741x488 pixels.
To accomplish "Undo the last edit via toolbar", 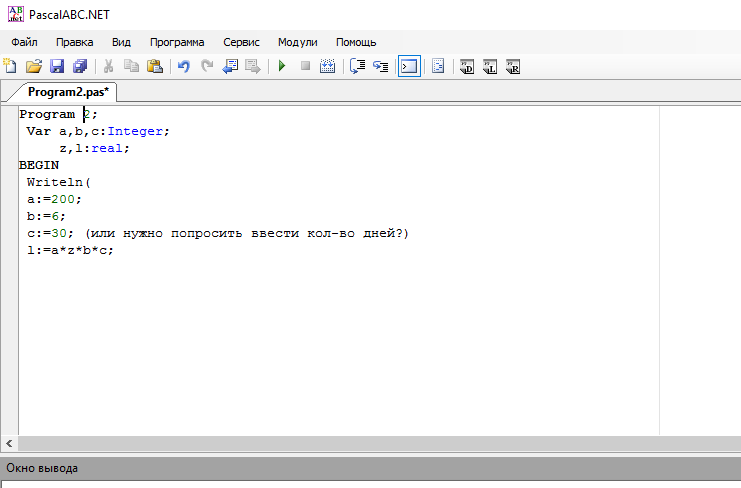I will point(184,67).
